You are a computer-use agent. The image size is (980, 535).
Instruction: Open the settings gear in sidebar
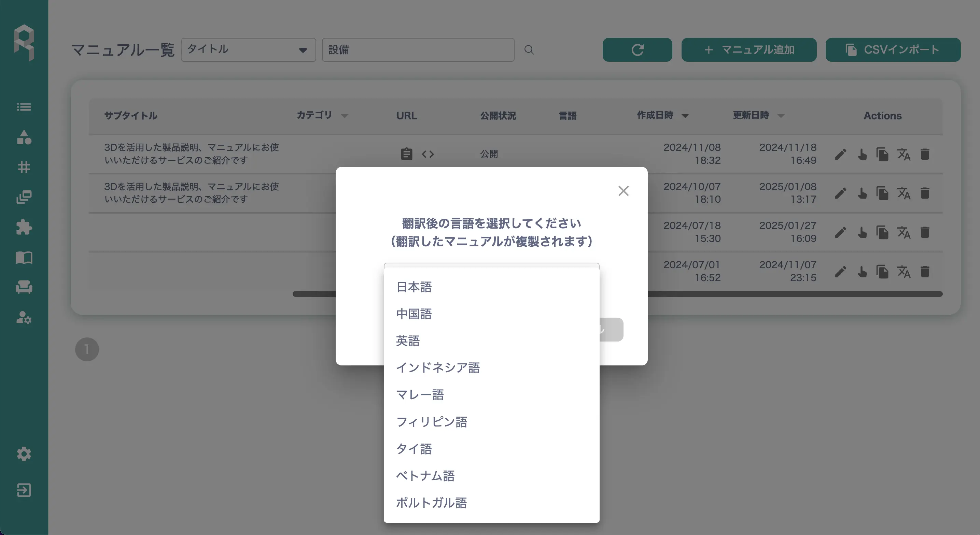coord(24,454)
